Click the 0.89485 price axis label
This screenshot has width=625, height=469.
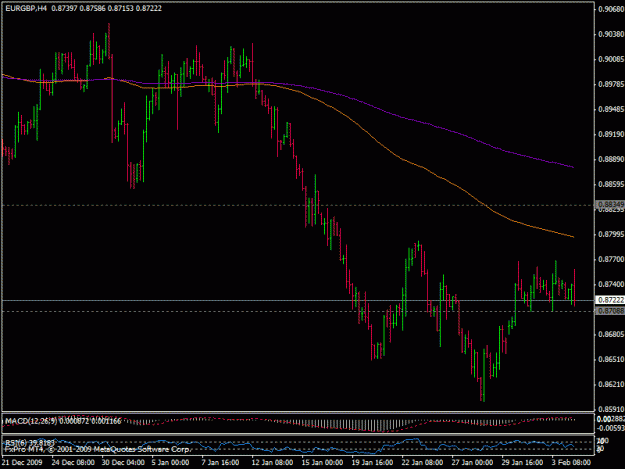pos(611,109)
